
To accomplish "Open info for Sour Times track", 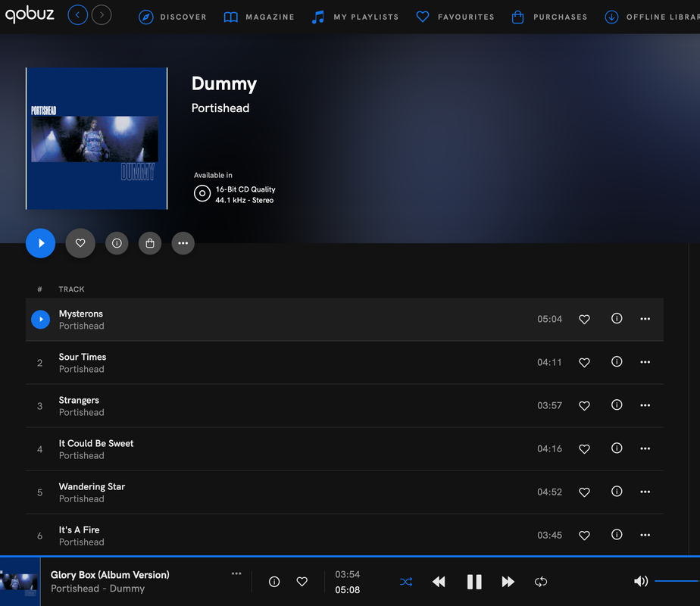I will [617, 361].
